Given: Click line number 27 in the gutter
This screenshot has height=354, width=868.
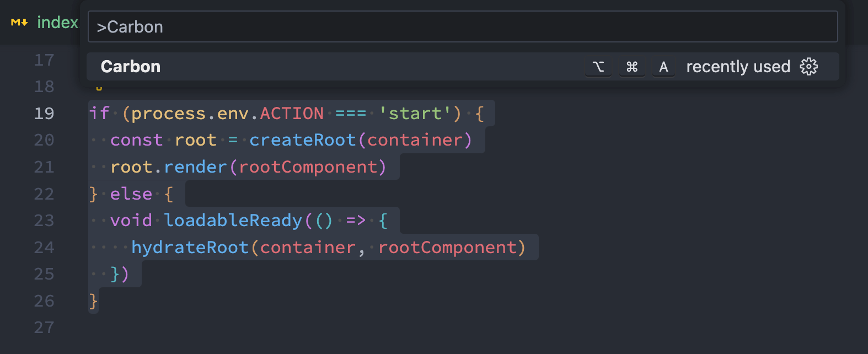Looking at the screenshot, I should pos(44,328).
